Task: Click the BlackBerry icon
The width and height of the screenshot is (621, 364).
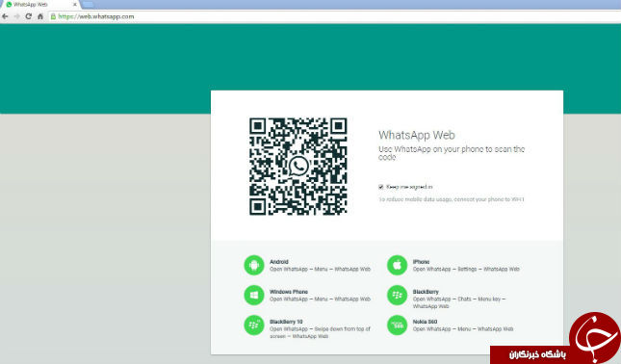Action: pyautogui.click(x=397, y=295)
